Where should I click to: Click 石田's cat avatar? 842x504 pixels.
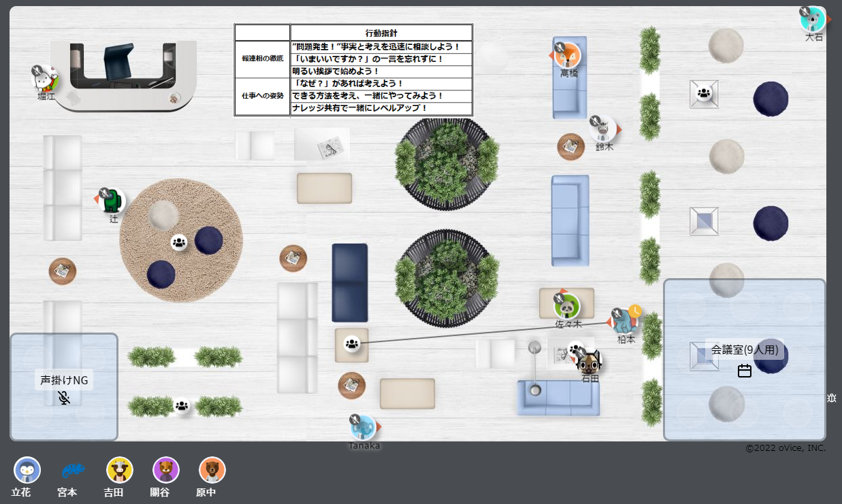tap(589, 363)
